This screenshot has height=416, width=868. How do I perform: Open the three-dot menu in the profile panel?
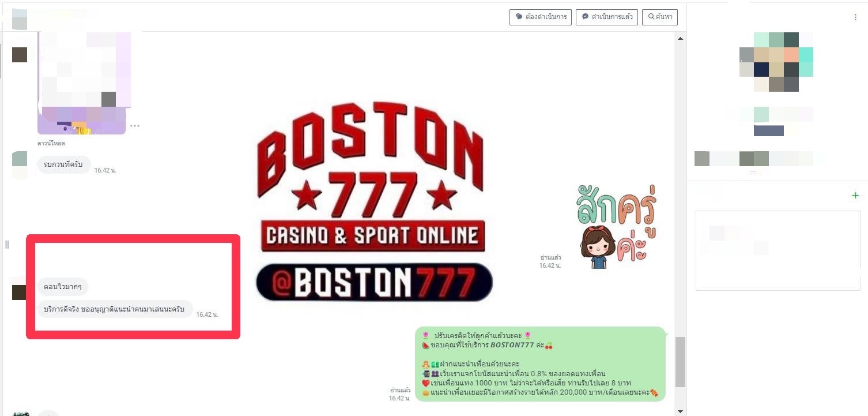pyautogui.click(x=855, y=18)
